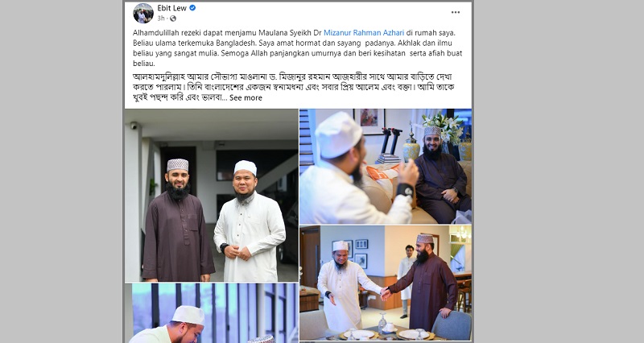Viewport: 644px width, 343px height.
Task: Open Ebit Lew's profile picture avatar
Action: [x=143, y=13]
